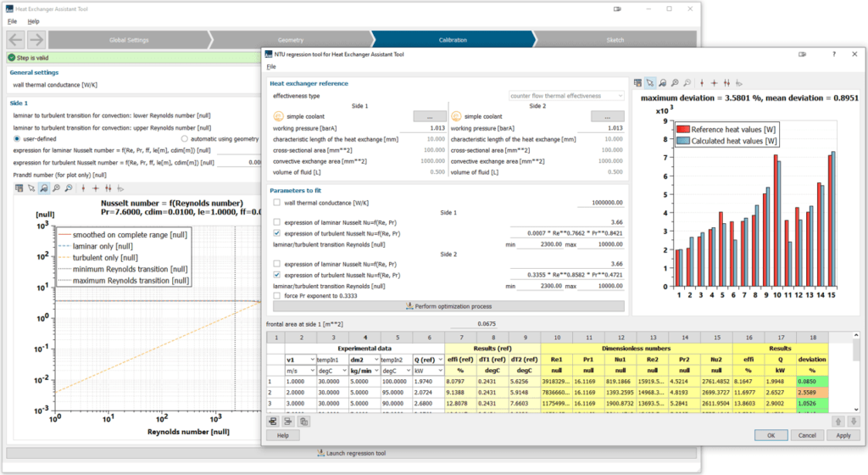Image resolution: width=868 pixels, height=475 pixels.
Task: Click the forward arrow navigation icon
Action: pos(36,40)
